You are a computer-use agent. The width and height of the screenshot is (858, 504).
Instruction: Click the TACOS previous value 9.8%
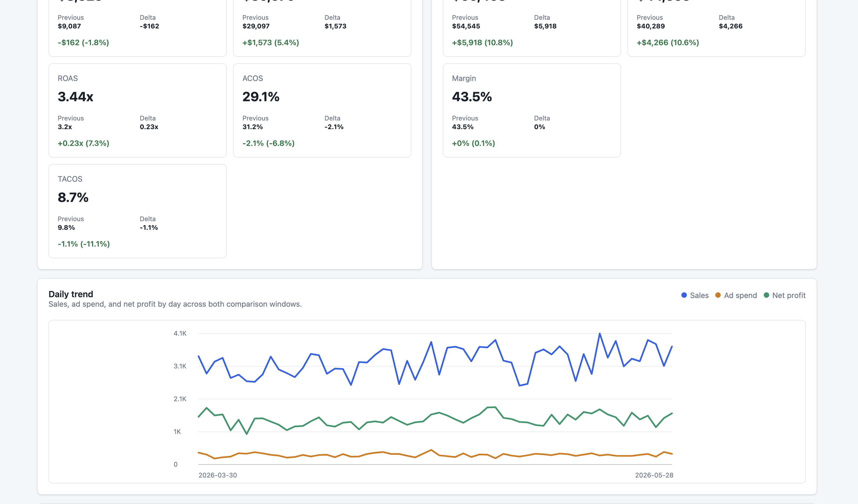pos(66,228)
